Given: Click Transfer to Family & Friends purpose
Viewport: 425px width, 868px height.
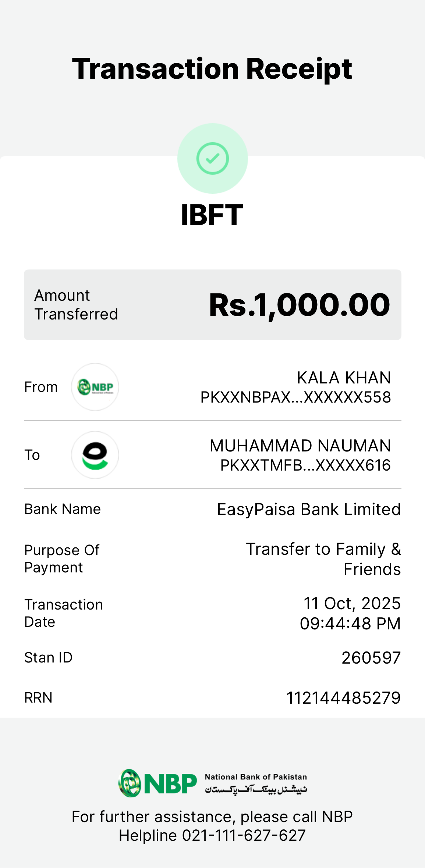Looking at the screenshot, I should 323,559.
